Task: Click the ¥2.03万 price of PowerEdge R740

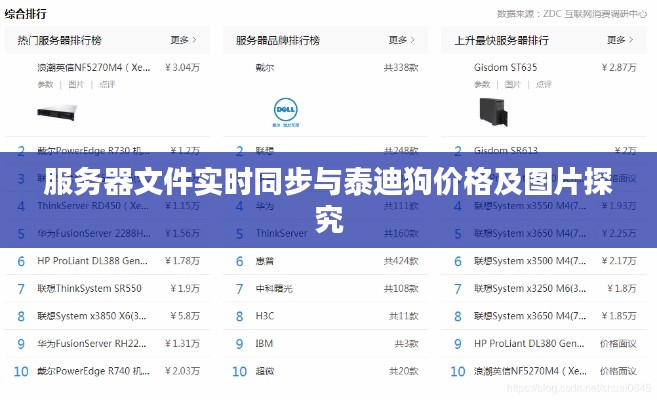Action: point(182,371)
